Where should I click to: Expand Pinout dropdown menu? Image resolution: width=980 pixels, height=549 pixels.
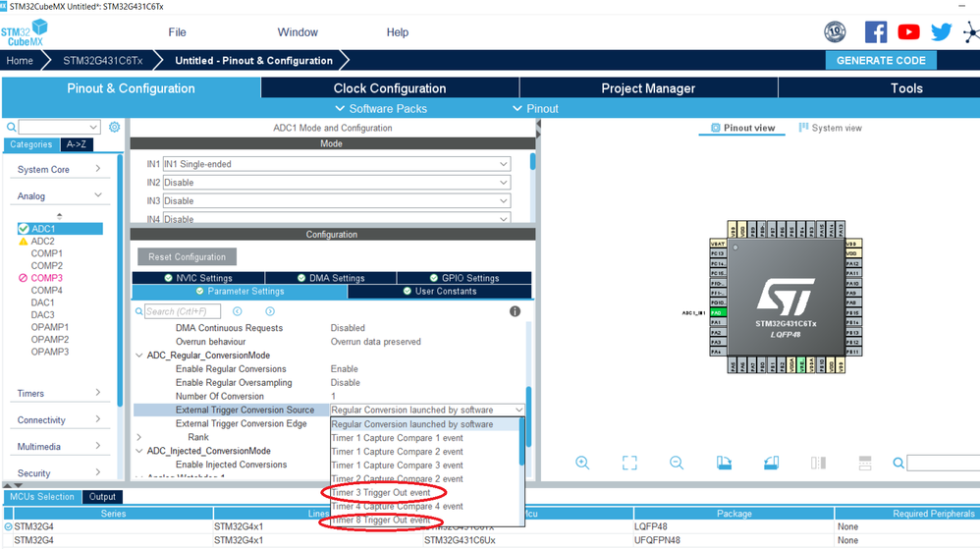[535, 108]
